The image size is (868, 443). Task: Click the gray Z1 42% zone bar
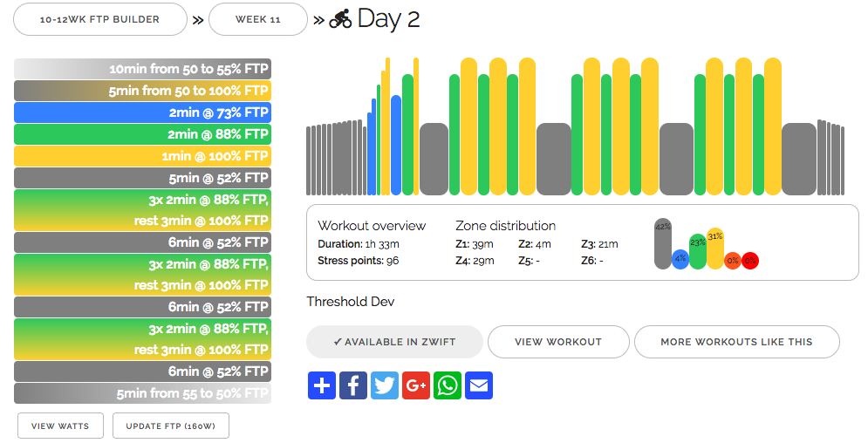click(663, 243)
